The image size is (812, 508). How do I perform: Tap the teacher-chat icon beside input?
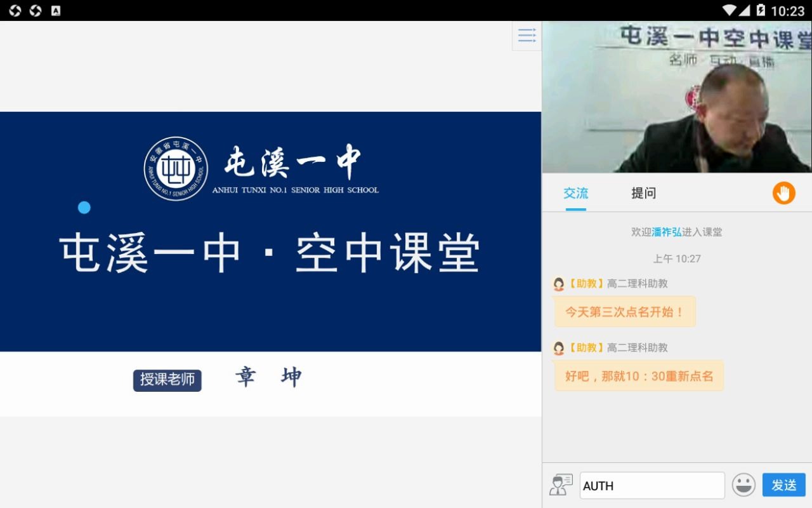click(x=561, y=485)
